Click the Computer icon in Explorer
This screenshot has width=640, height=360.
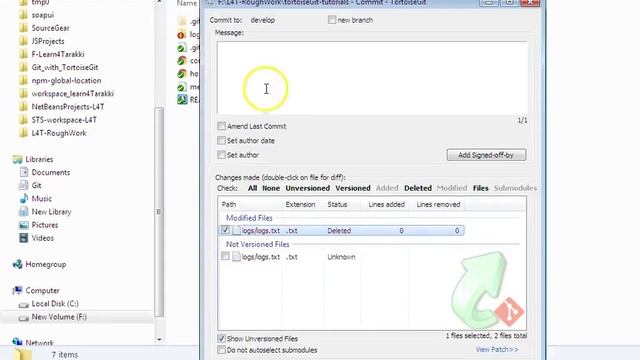pyautogui.click(x=17, y=290)
